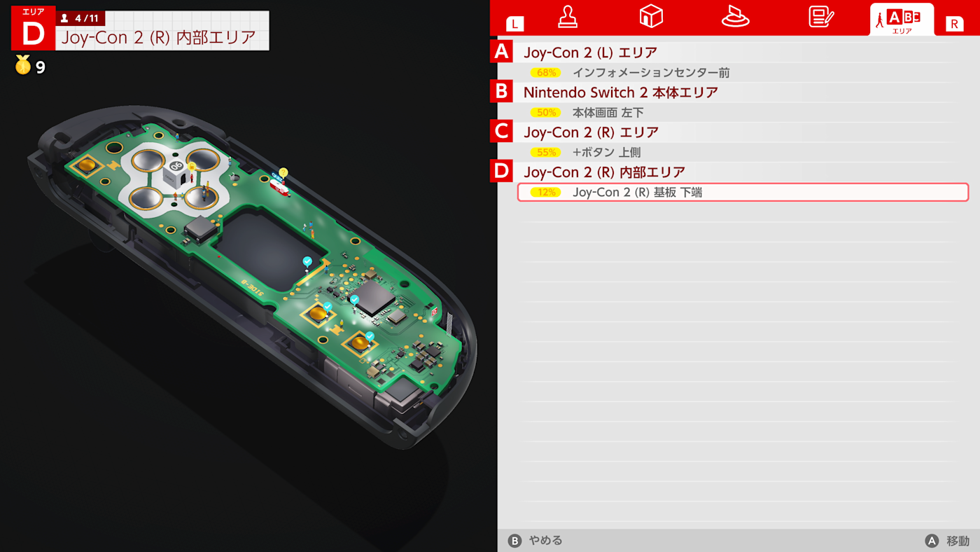Click the gold medal icon with count 9

click(x=23, y=66)
